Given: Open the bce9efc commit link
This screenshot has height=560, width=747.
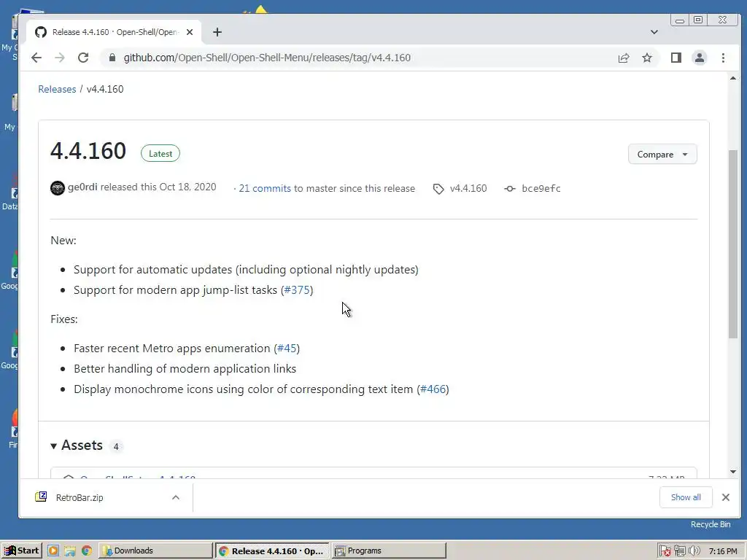Looking at the screenshot, I should coord(541,189).
